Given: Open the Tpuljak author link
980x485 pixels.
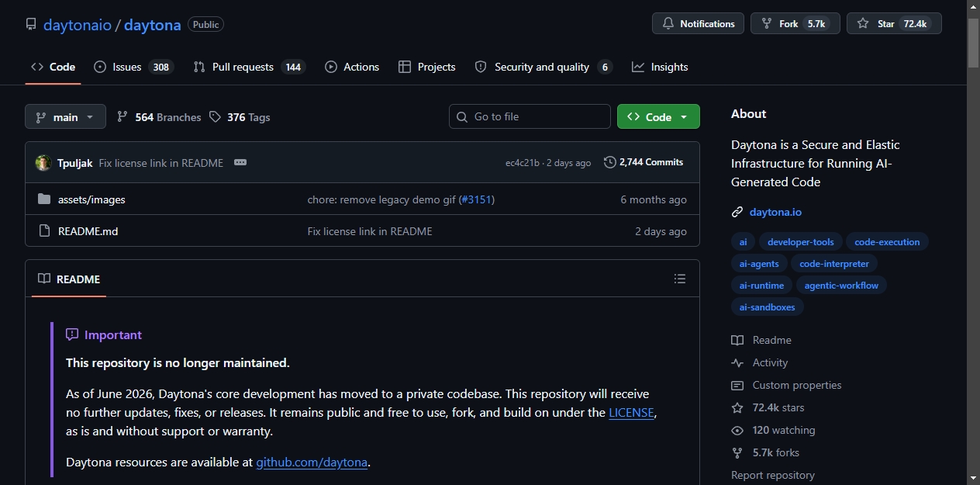Looking at the screenshot, I should pyautogui.click(x=74, y=163).
